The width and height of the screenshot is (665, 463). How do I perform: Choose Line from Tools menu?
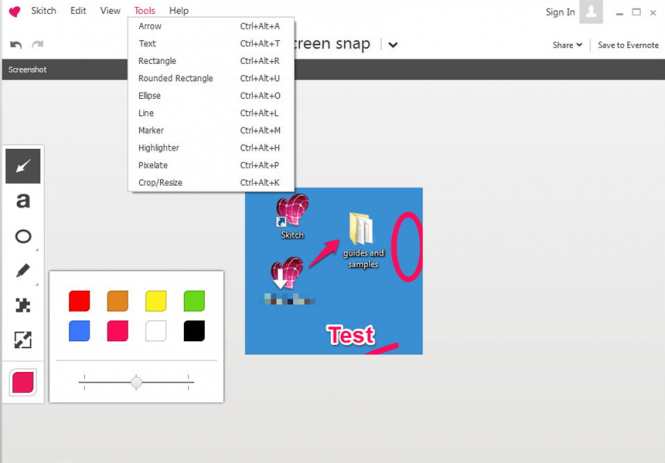pyautogui.click(x=211, y=113)
